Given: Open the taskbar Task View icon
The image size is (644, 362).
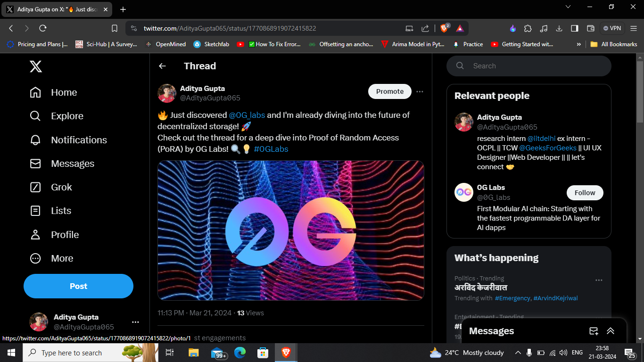Looking at the screenshot, I should pyautogui.click(x=170, y=353).
